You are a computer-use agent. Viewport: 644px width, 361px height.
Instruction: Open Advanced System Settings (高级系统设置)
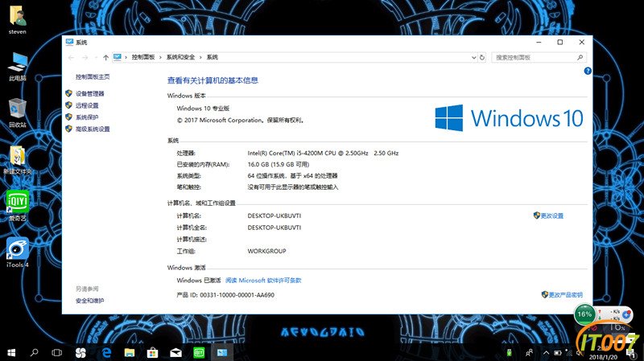tap(93, 129)
